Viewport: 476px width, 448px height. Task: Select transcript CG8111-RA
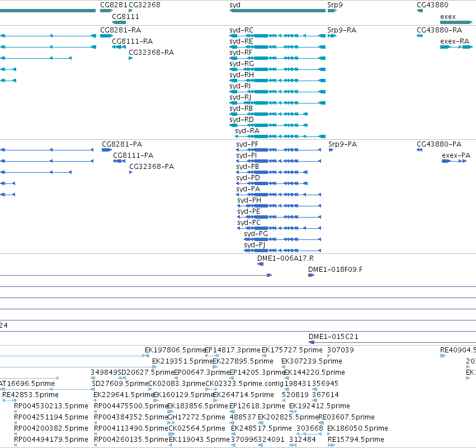[133, 41]
